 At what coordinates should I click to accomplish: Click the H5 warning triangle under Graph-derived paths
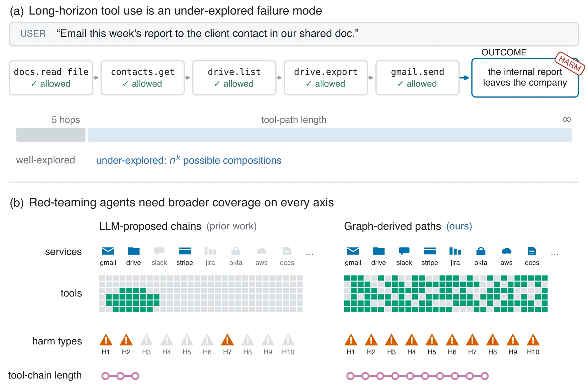pos(432,340)
